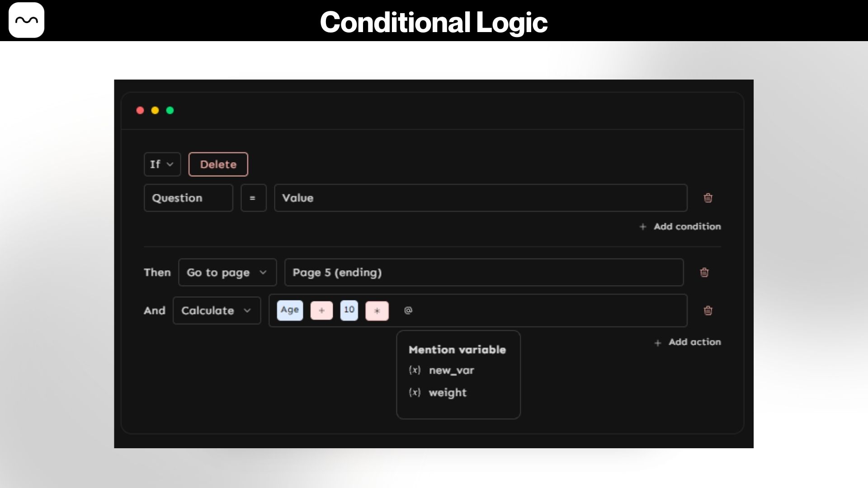Click the Add condition link

[x=687, y=226]
